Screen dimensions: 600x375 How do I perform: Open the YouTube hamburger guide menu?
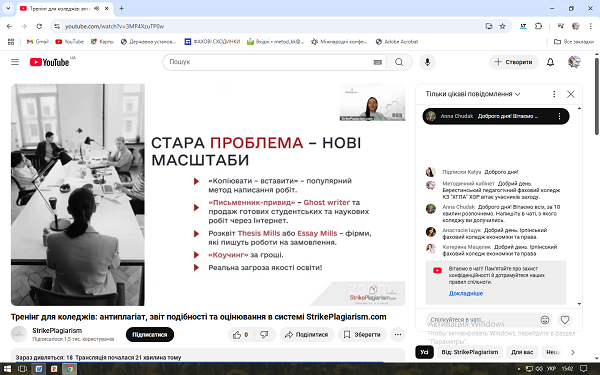click(15, 62)
